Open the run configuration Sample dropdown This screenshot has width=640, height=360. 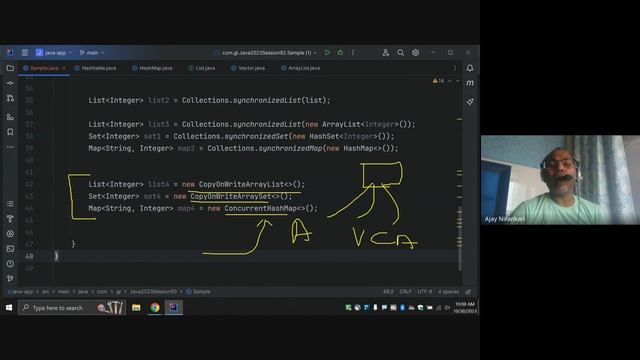click(266, 53)
